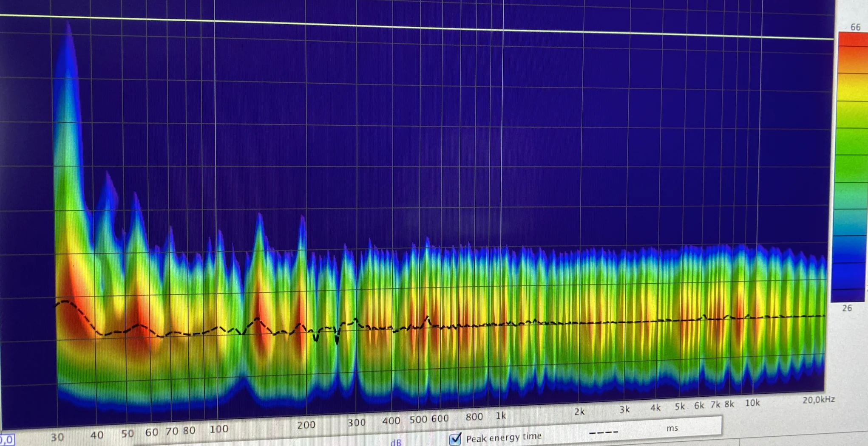Select the 26 scale minimum label
Image resolution: width=868 pixels, height=446 pixels.
(847, 308)
